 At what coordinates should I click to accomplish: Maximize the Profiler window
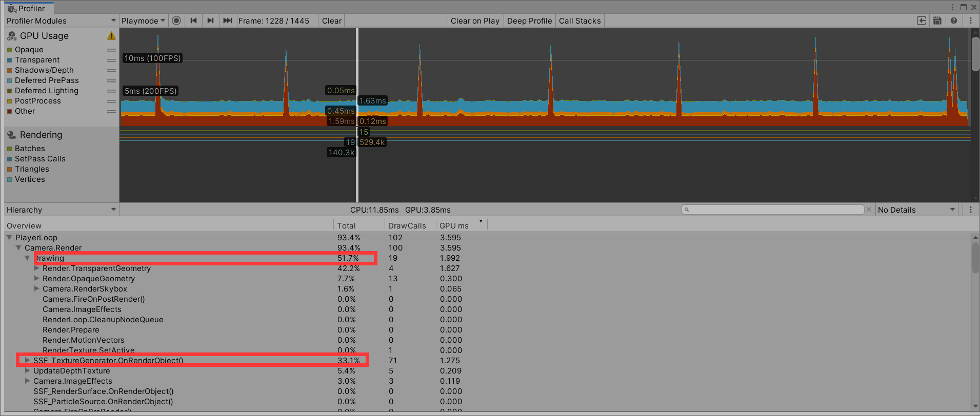click(x=963, y=7)
